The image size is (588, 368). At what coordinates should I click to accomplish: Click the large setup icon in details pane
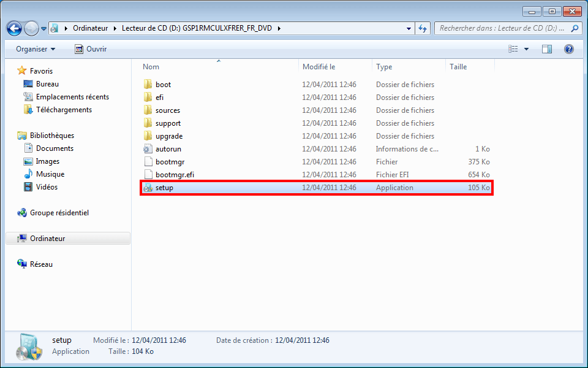click(29, 346)
